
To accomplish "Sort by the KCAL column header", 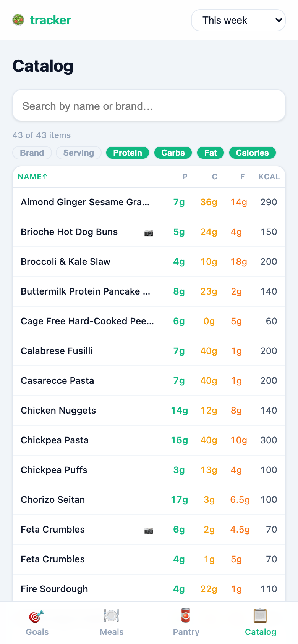I will click(269, 177).
